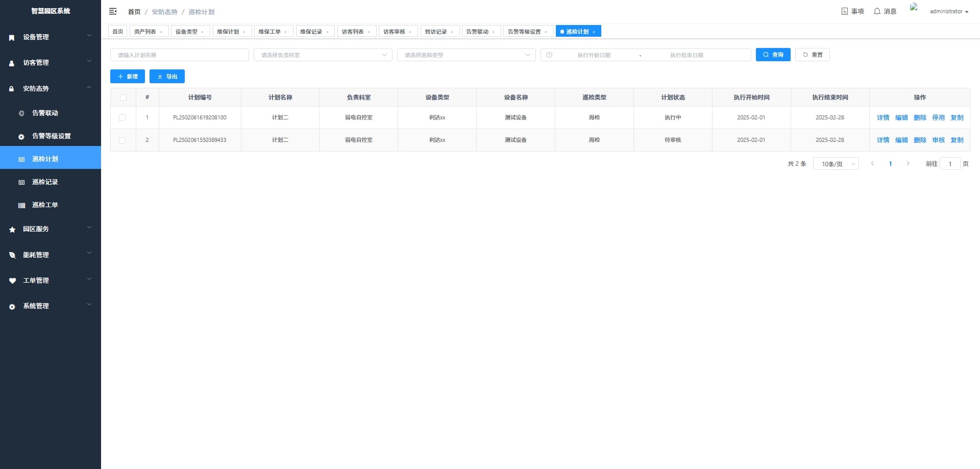Expand the 访客管理 sidebar menu
This screenshot has height=469, width=980.
(51, 62)
